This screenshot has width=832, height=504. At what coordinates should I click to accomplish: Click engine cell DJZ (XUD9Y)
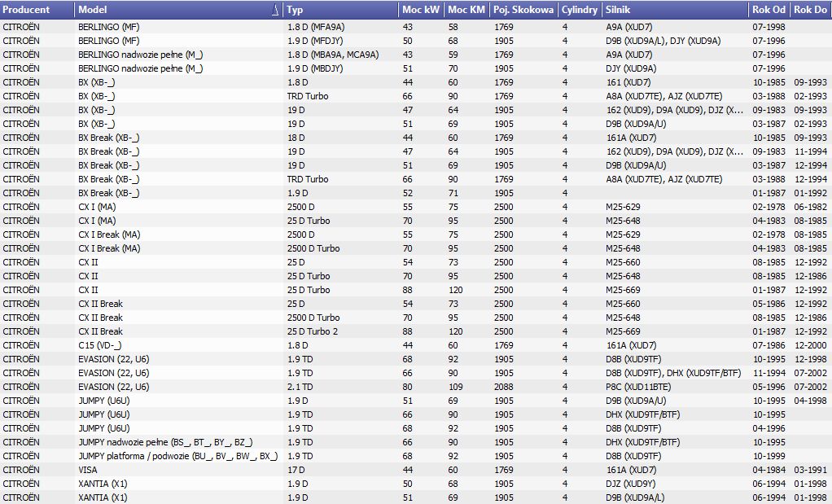630,484
